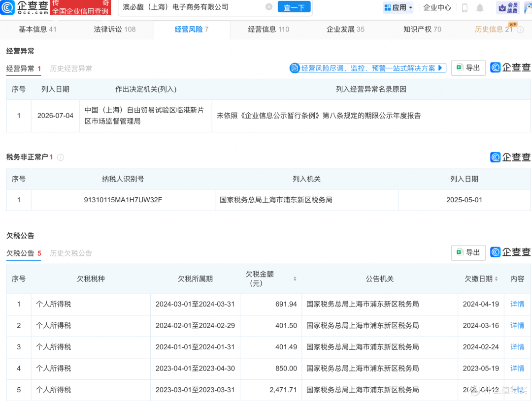This screenshot has width=532, height=401.
Task: Sort by 欠缴日期 column arrows
Action: tap(497, 278)
